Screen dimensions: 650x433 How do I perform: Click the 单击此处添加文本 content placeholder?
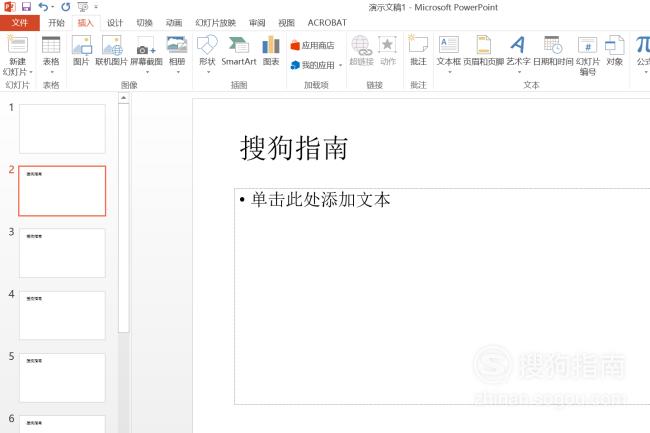coord(442,296)
